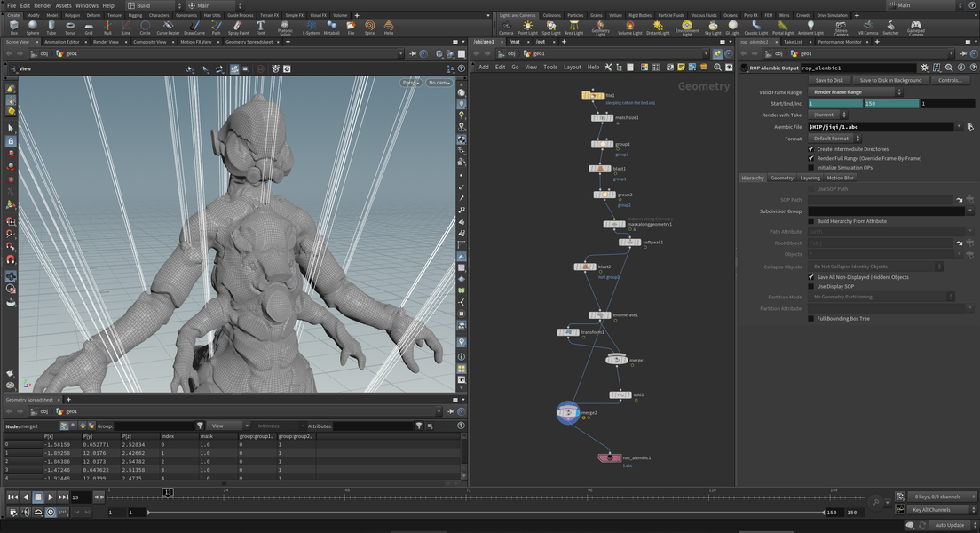Select the rop_alembic1 node
Screen dimensions: 980x533
coord(611,457)
